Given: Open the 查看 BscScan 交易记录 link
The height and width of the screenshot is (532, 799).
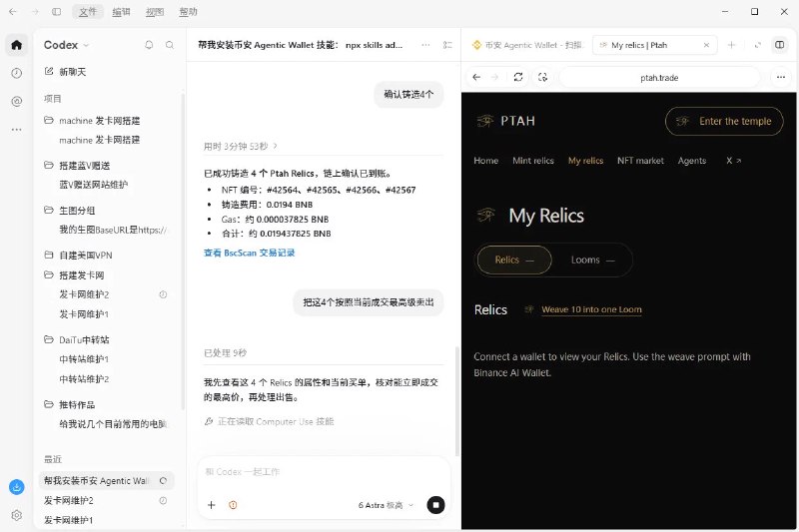Looking at the screenshot, I should point(249,253).
